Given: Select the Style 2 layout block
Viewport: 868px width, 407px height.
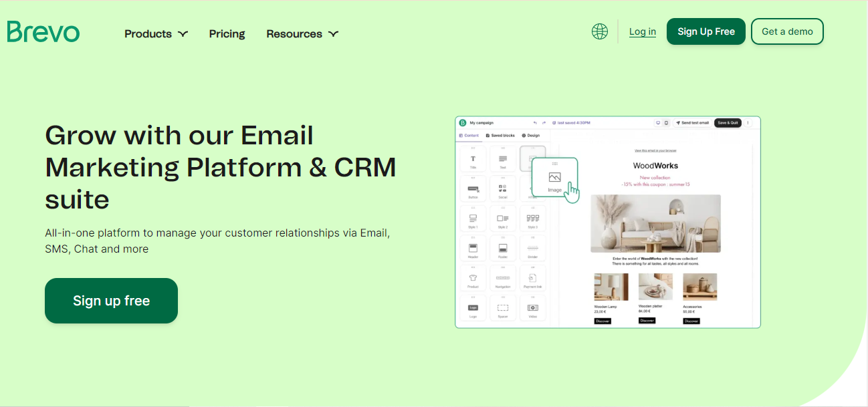Looking at the screenshot, I should (x=503, y=219).
